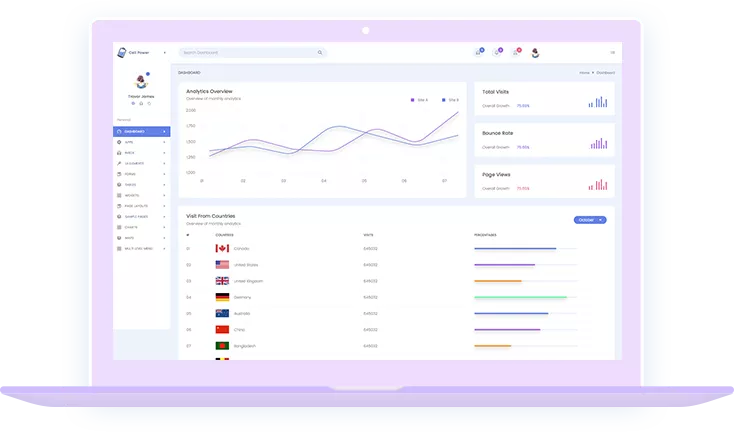The height and width of the screenshot is (432, 734).
Task: Click the user avatar in top header
Action: [535, 53]
